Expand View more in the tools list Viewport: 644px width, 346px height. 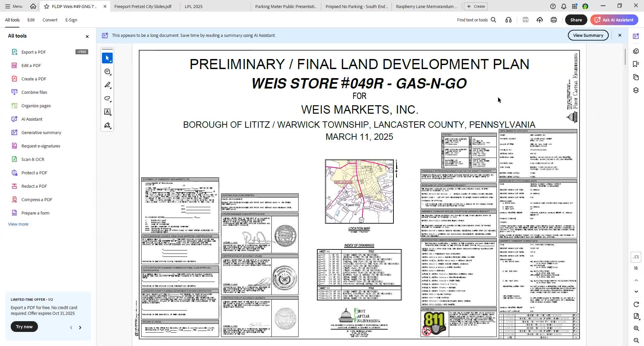click(18, 224)
